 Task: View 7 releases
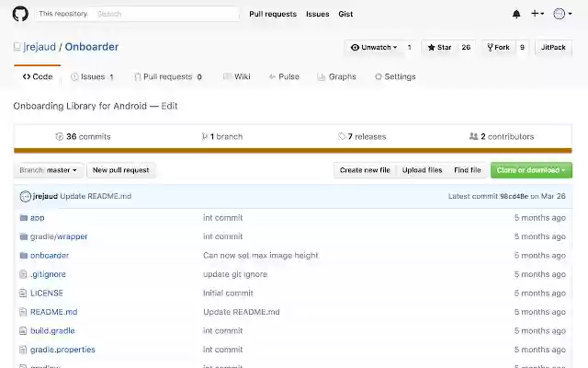point(362,136)
